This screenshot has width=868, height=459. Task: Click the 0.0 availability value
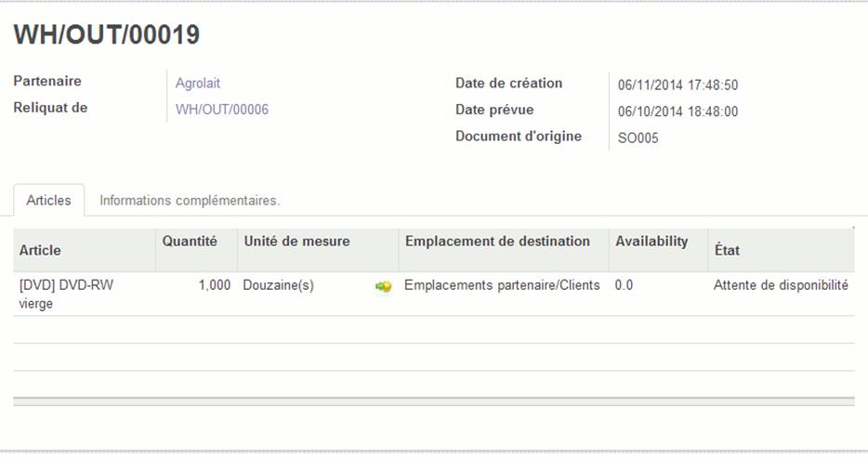pos(624,285)
